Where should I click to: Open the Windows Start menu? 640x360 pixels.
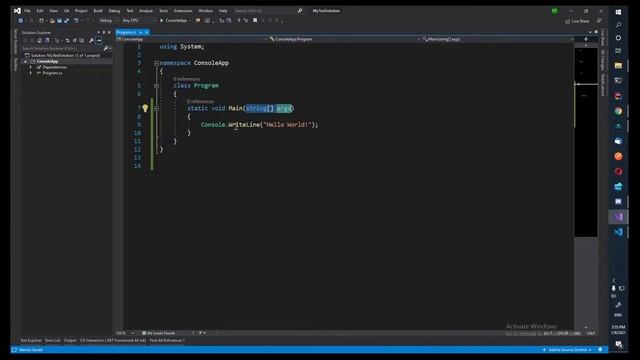[618, 12]
